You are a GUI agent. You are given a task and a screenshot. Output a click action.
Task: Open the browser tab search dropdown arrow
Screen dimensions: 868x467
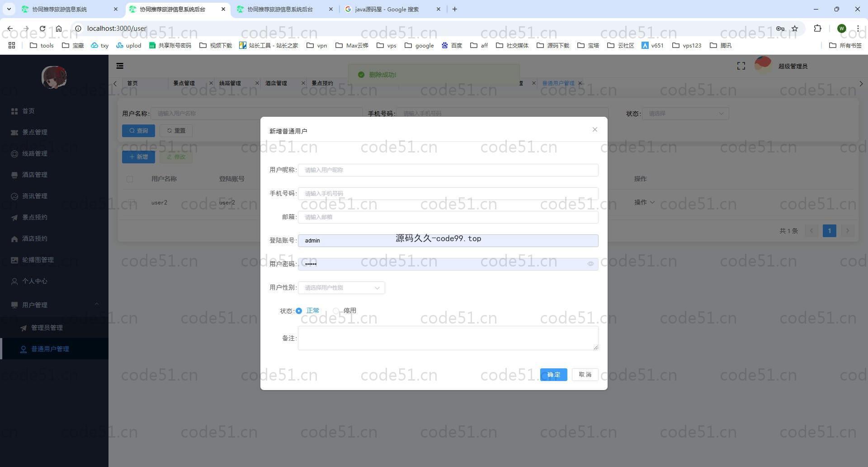pyautogui.click(x=9, y=9)
